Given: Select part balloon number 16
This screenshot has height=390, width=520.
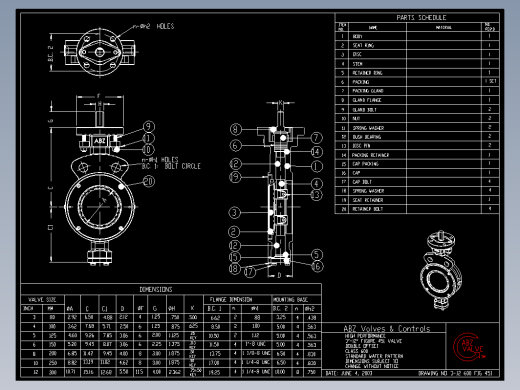Looking at the screenshot, I should (317, 266).
